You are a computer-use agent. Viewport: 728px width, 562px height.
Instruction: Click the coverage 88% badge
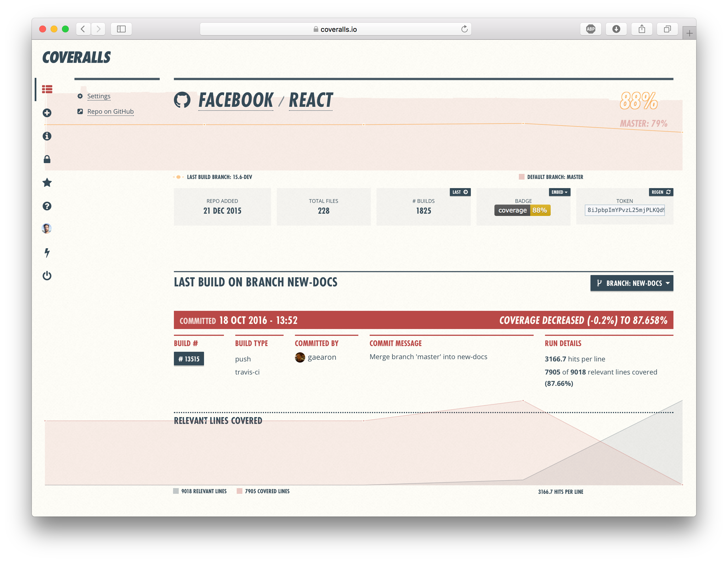(x=522, y=210)
